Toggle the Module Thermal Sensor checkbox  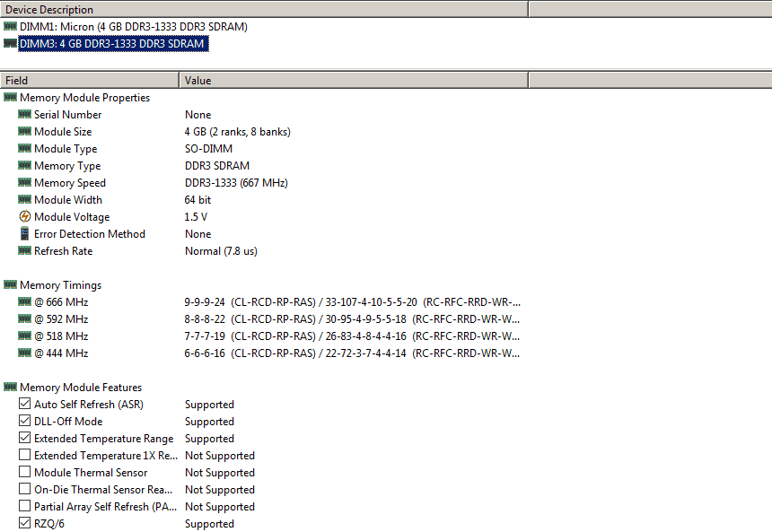point(24,473)
